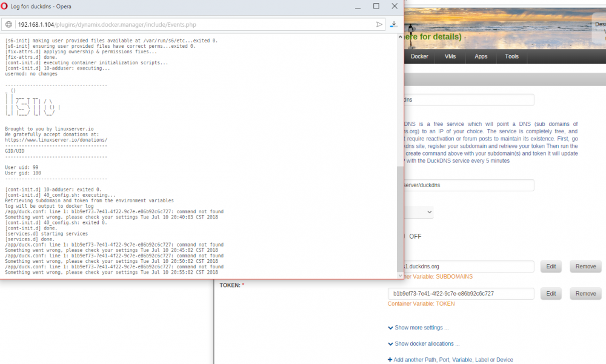Click the Opera logo icon in the title bar
The image size is (606, 364).
click(x=4, y=6)
